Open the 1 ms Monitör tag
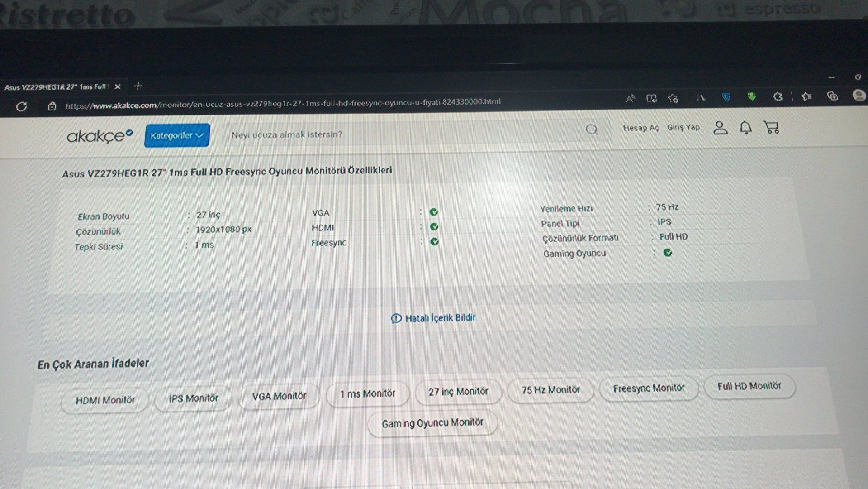 point(367,394)
